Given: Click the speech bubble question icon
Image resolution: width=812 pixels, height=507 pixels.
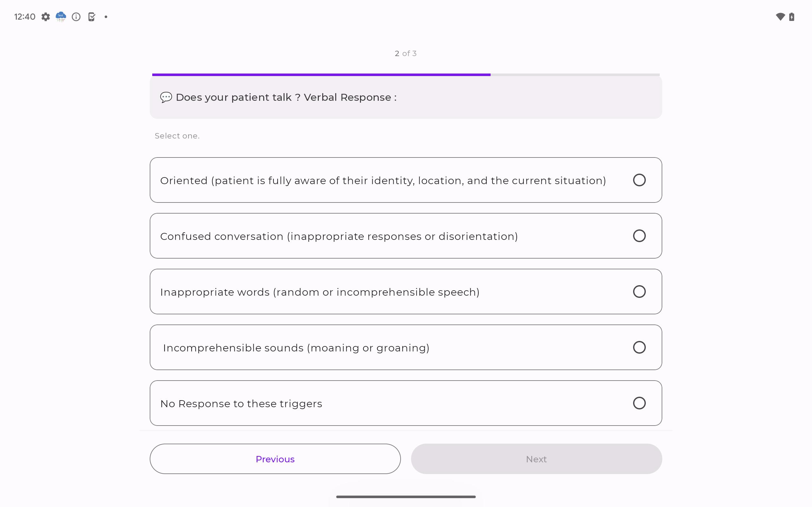Looking at the screenshot, I should tap(166, 97).
